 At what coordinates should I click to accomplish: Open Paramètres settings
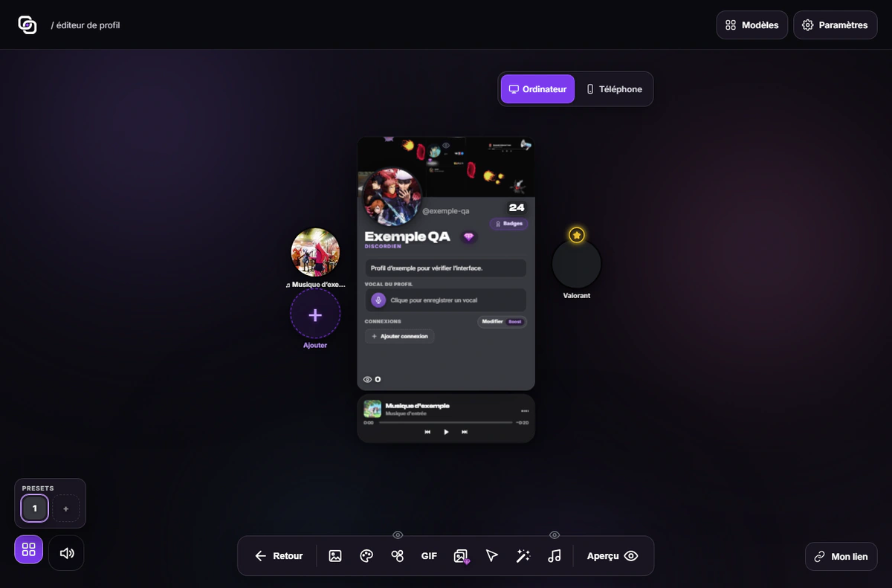point(836,25)
